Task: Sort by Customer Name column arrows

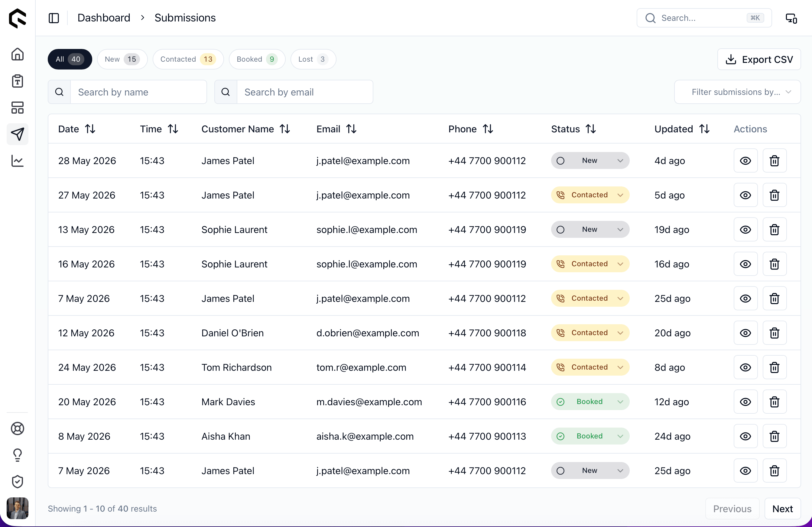Action: (285, 129)
